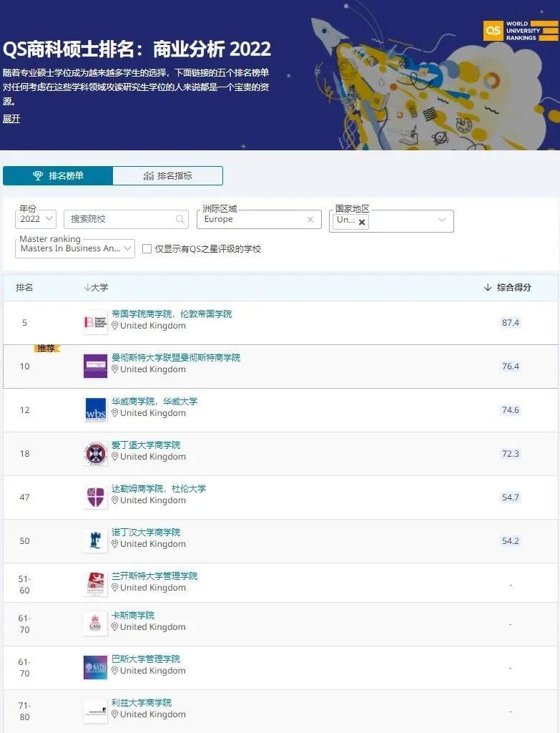Switch to the 排名指标 tab
Screen dimensions: 560x733
pos(167,176)
